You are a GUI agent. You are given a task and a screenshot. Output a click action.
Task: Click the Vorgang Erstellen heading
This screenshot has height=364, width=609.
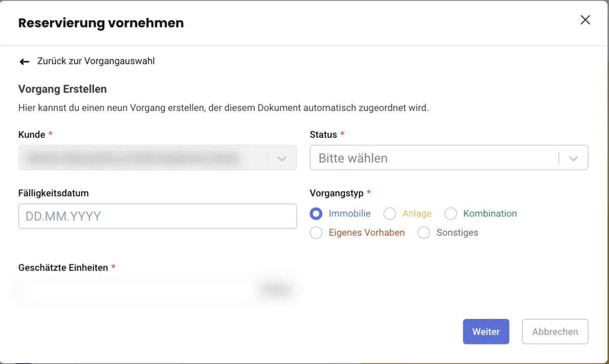(62, 89)
